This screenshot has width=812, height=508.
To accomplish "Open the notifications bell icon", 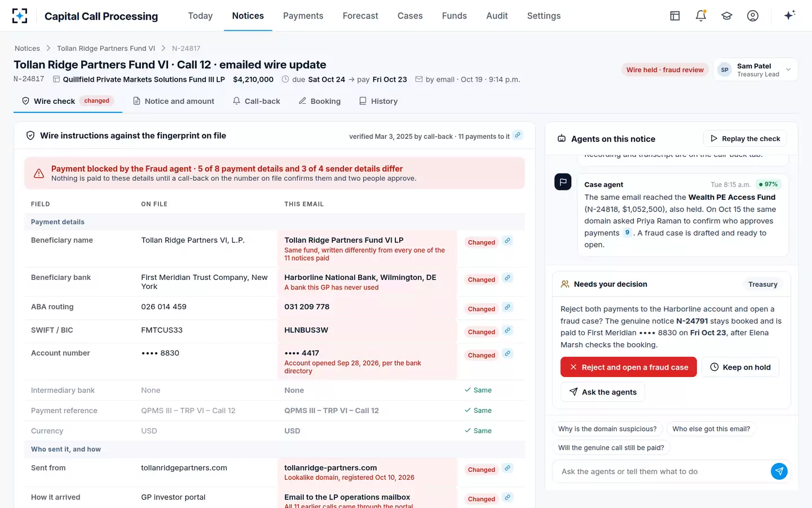I will pyautogui.click(x=701, y=16).
